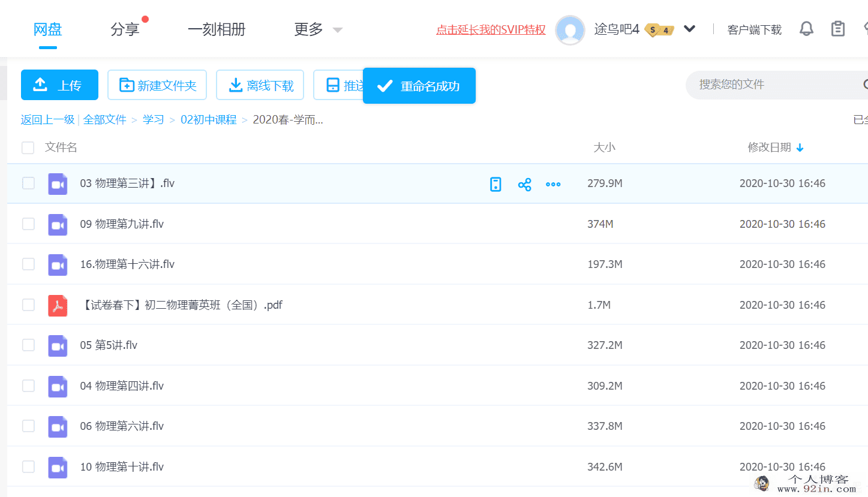Go to 学习 folder in breadcrumb

pyautogui.click(x=154, y=120)
